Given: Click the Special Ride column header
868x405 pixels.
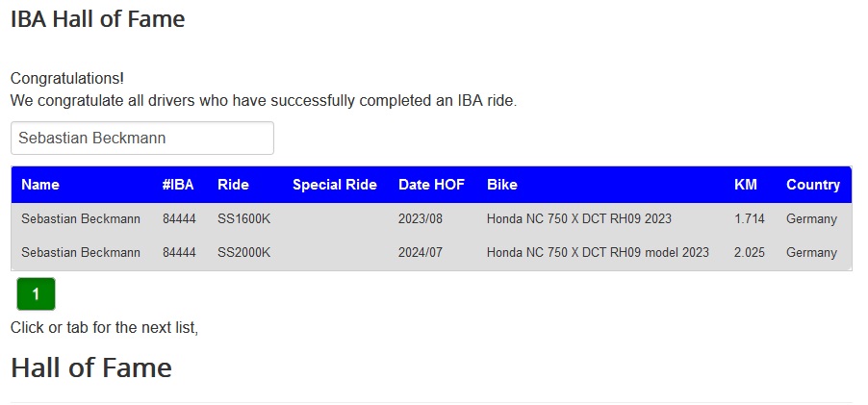Looking at the screenshot, I should tap(334, 185).
